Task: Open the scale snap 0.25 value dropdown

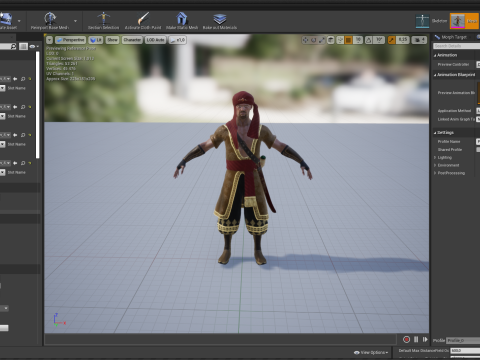Action: tap(403, 40)
